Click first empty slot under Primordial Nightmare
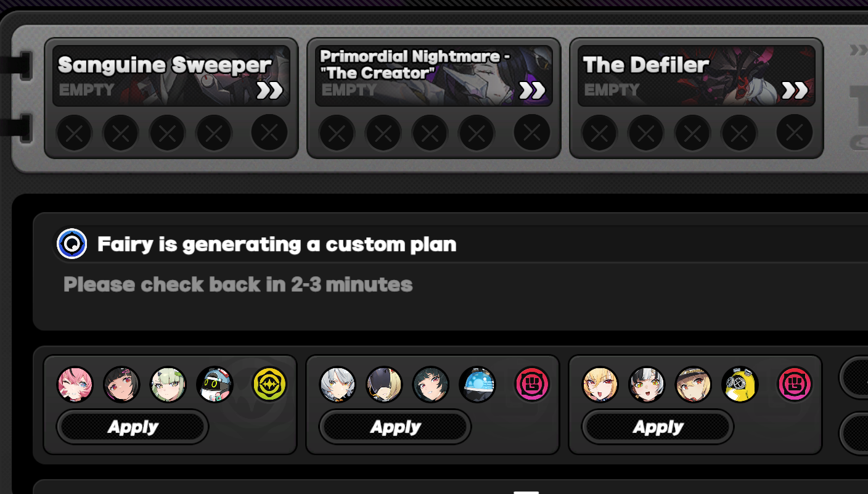The width and height of the screenshot is (868, 494). [x=337, y=133]
